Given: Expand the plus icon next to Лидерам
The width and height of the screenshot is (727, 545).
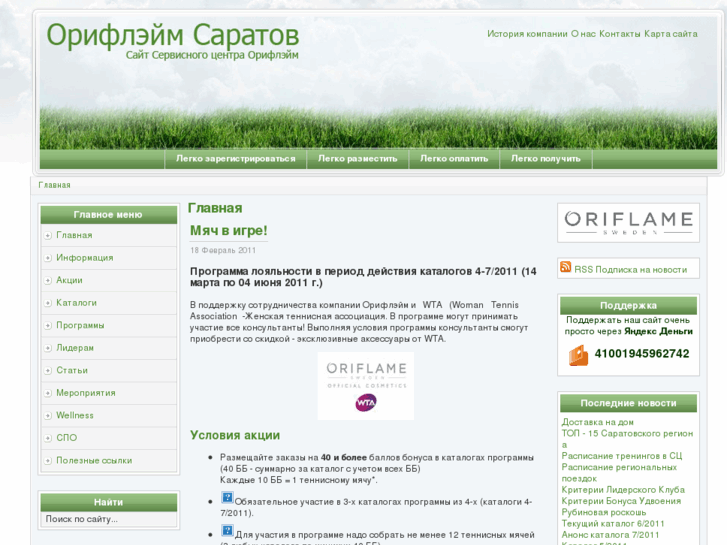Looking at the screenshot, I should point(48,348).
